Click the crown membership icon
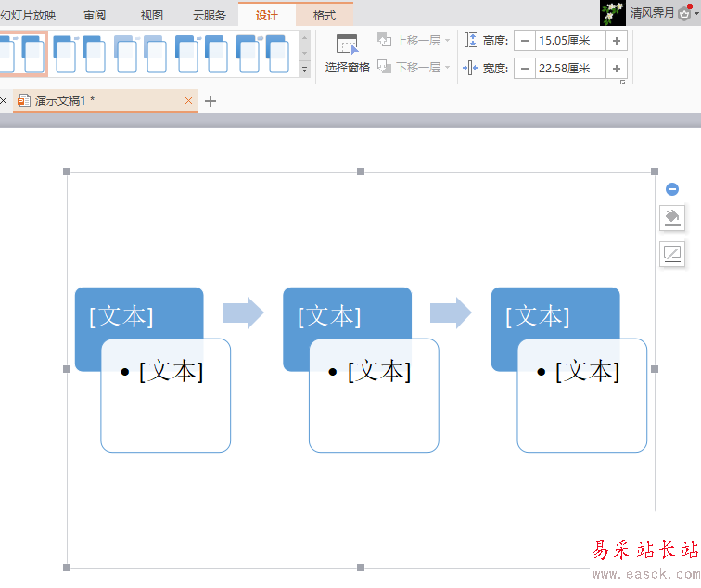This screenshot has height=588, width=701. pyautogui.click(x=684, y=13)
